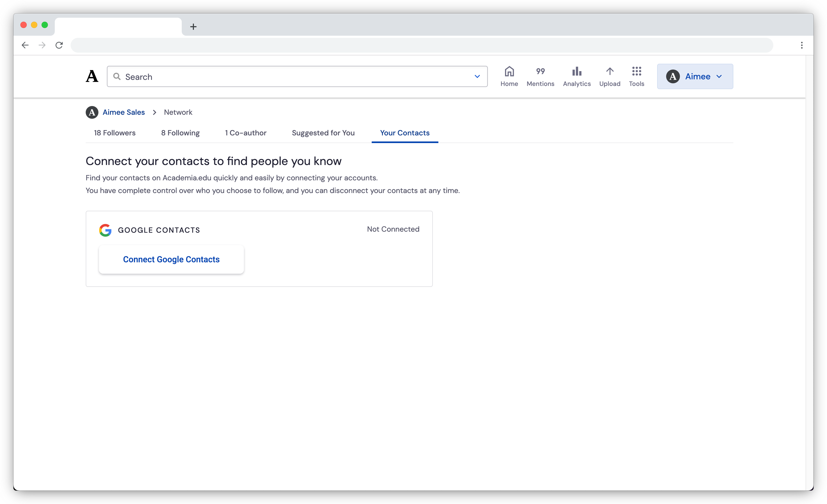Open the Home icon in navigation
Image resolution: width=827 pixels, height=504 pixels.
[509, 71]
